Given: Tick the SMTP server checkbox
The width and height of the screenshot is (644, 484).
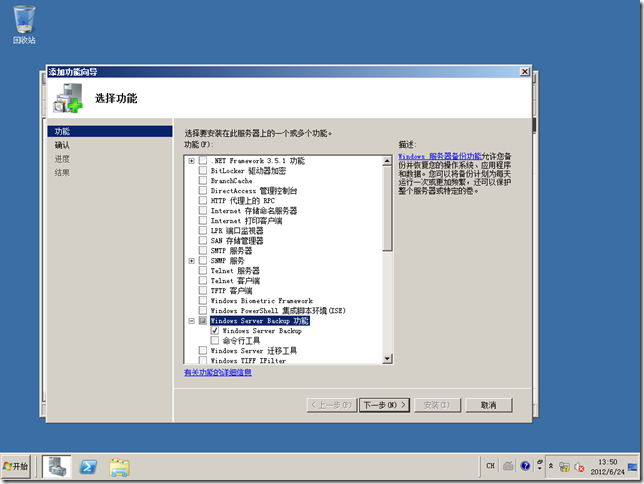Looking at the screenshot, I should point(203,250).
